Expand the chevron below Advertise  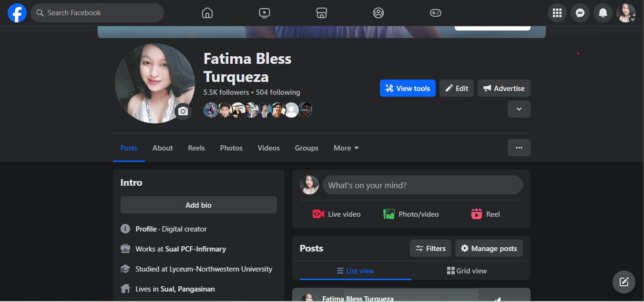pyautogui.click(x=519, y=109)
